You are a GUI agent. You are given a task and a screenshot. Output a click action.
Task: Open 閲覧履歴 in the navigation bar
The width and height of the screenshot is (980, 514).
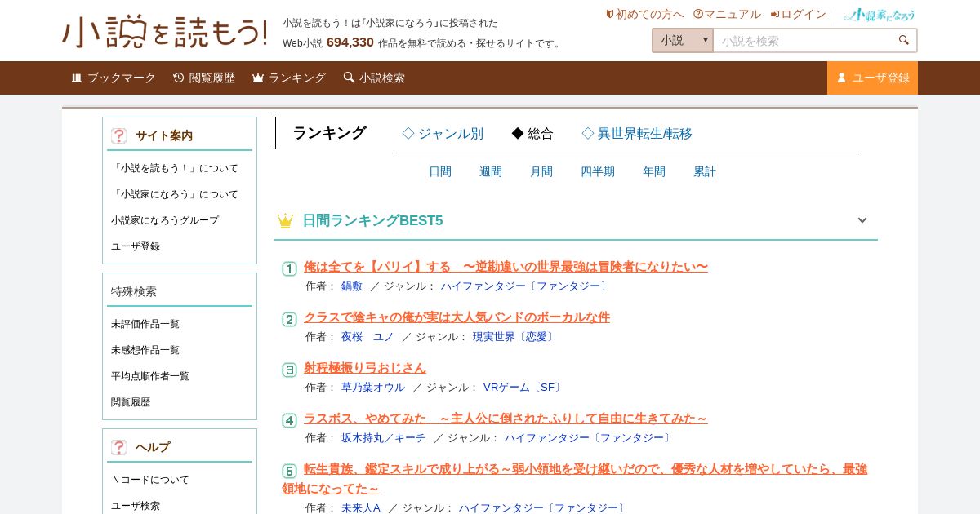pyautogui.click(x=204, y=78)
